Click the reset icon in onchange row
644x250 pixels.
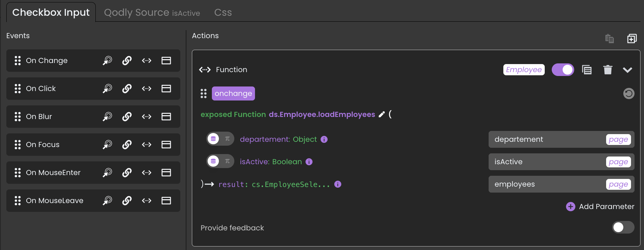point(629,93)
